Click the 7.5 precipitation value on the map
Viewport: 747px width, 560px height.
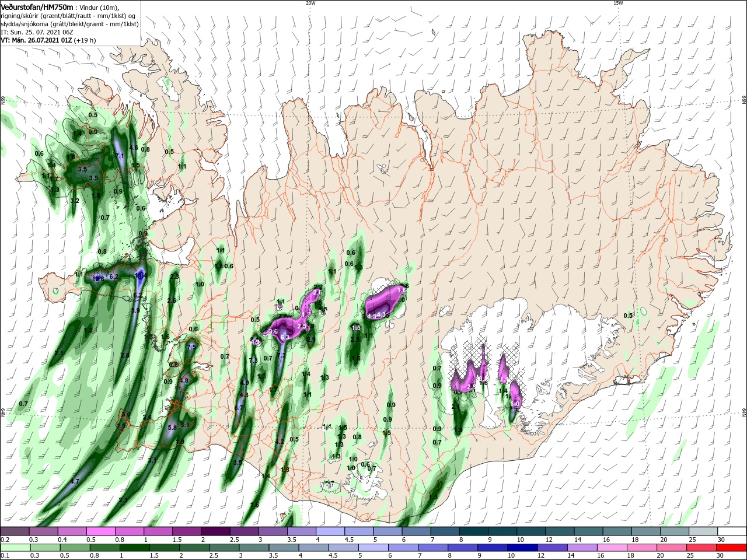tap(191, 347)
